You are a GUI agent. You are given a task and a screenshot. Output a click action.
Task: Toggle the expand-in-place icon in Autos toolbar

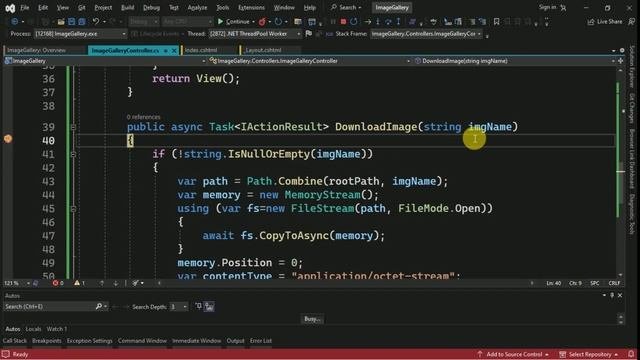click(x=198, y=306)
